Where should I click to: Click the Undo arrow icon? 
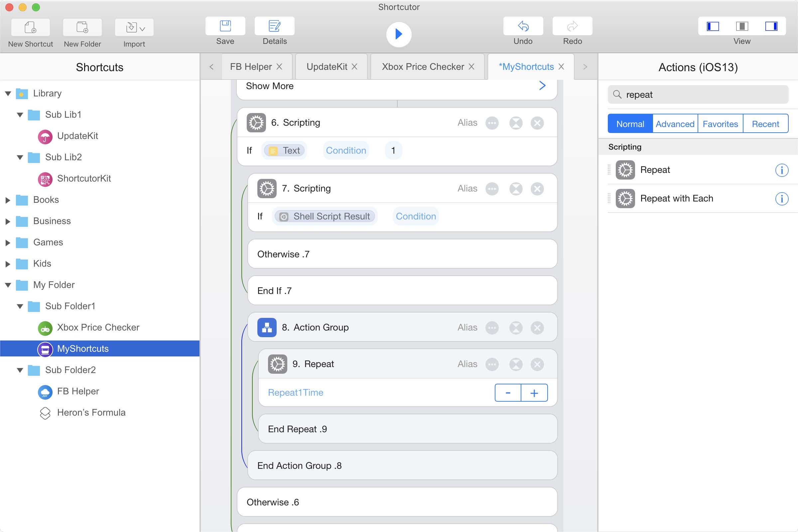click(x=523, y=26)
